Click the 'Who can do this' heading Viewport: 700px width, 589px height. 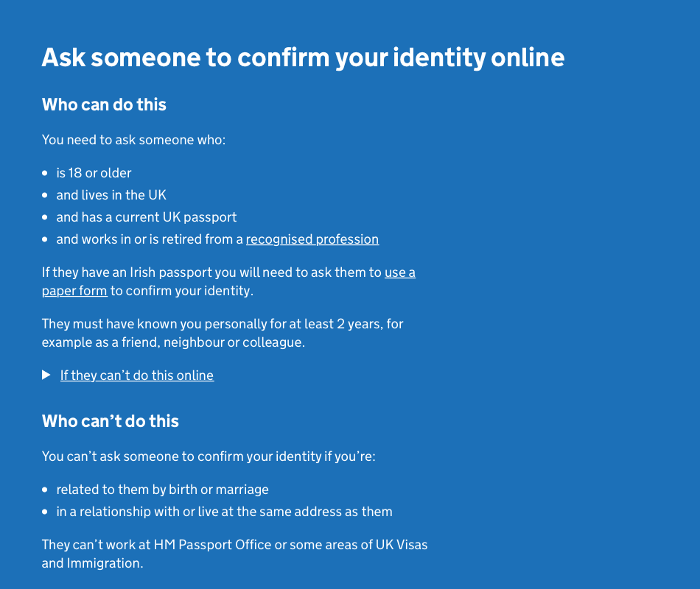point(104,105)
